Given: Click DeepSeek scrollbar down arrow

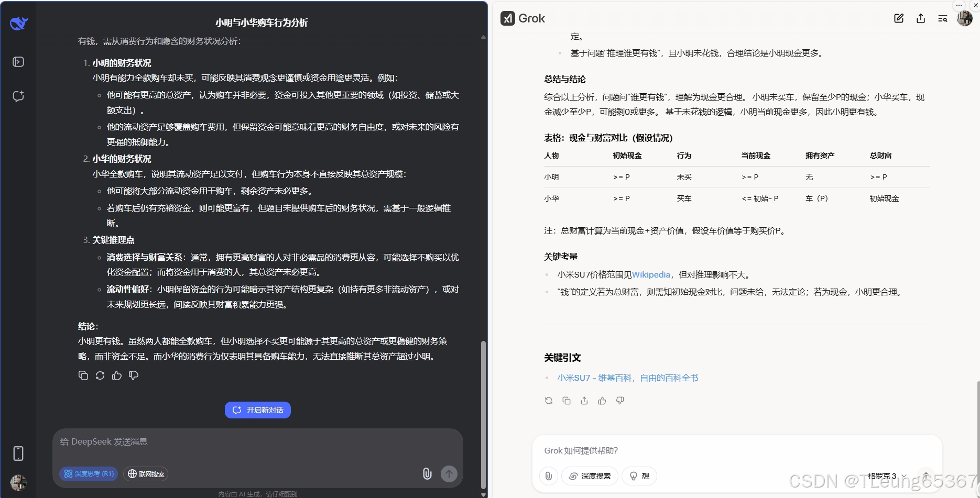Looking at the screenshot, I should coord(483,494).
